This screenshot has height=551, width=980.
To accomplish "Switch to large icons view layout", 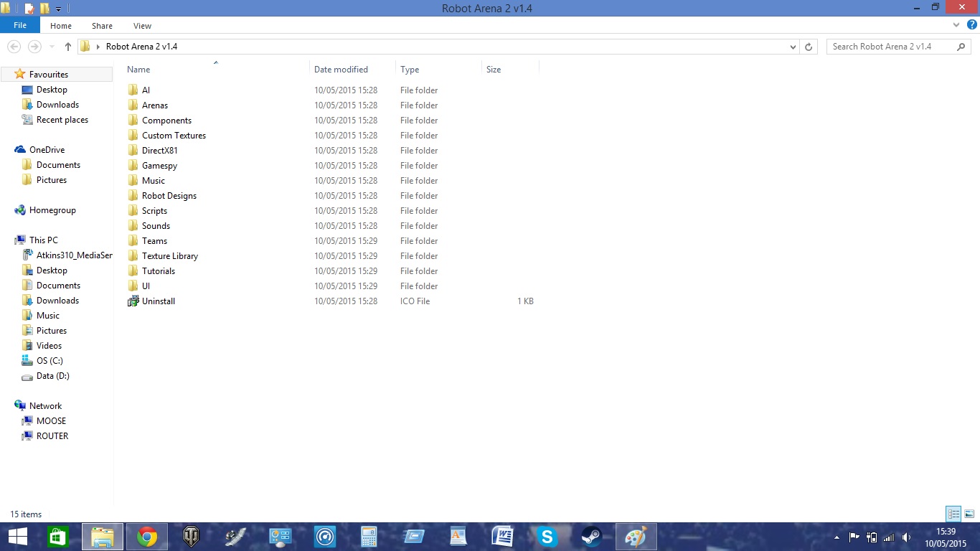I will (x=969, y=514).
